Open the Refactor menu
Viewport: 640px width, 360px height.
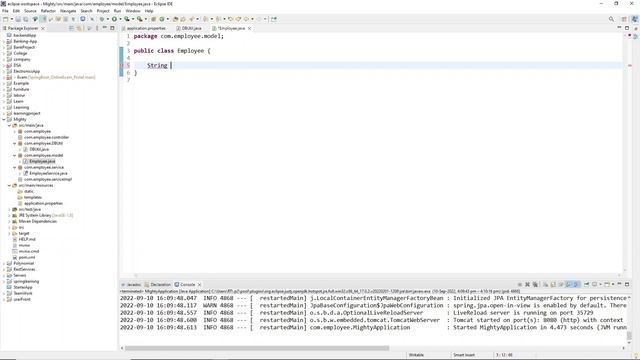(48, 11)
